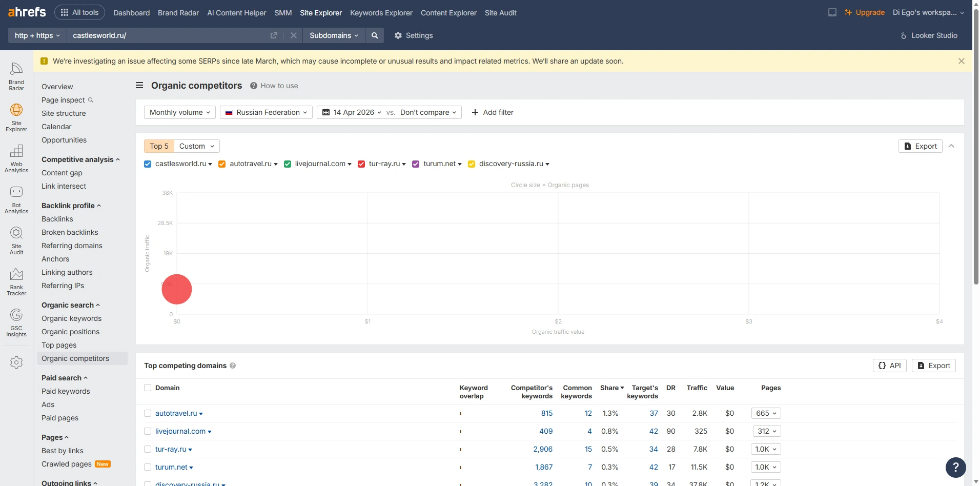Open the Subdomains mode dropdown
This screenshot has width=980, height=486.
point(334,35)
